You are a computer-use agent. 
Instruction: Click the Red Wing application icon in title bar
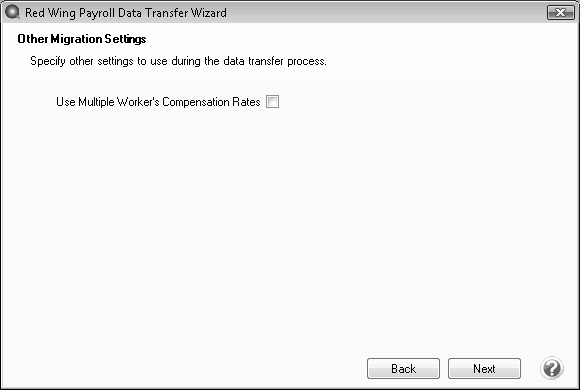click(13, 12)
